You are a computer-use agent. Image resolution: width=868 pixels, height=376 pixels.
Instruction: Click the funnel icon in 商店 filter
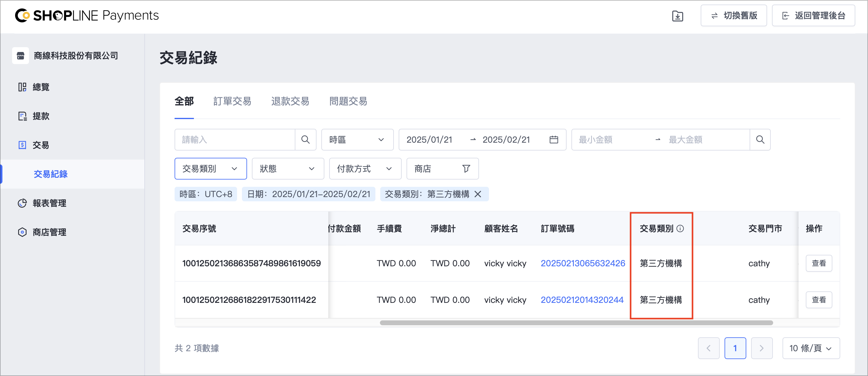(x=466, y=169)
